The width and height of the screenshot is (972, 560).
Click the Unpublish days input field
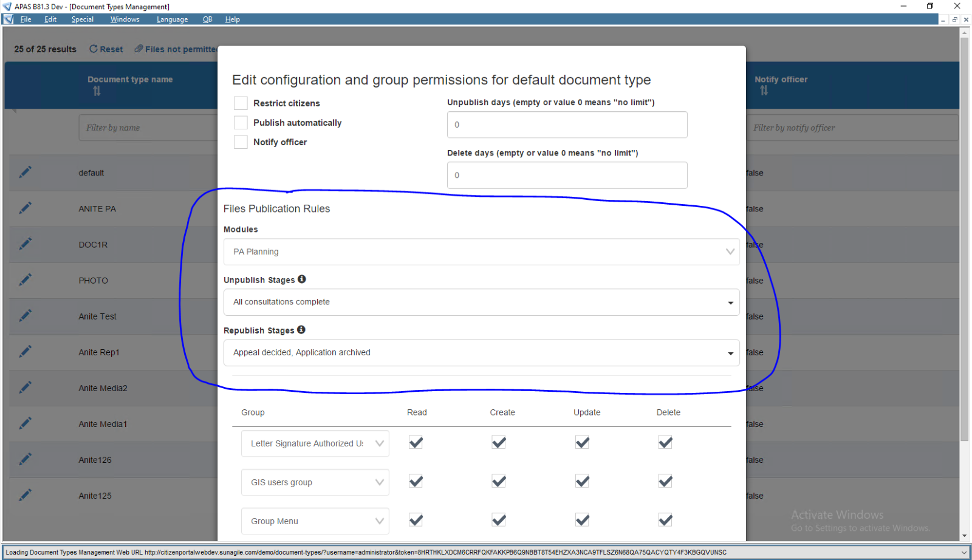coord(567,125)
